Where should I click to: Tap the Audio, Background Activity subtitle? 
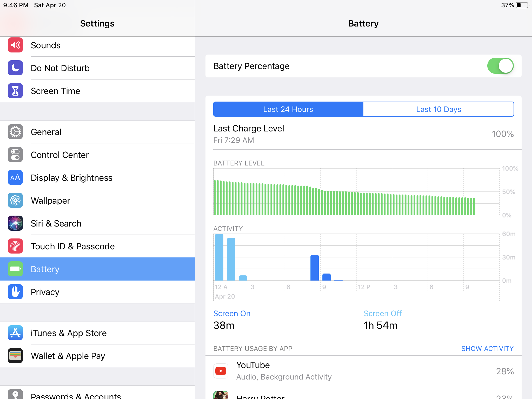(x=284, y=377)
